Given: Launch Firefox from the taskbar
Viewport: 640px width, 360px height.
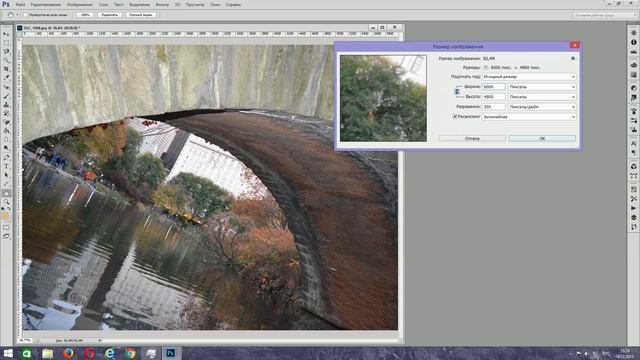Looking at the screenshot, I should click(x=68, y=353).
